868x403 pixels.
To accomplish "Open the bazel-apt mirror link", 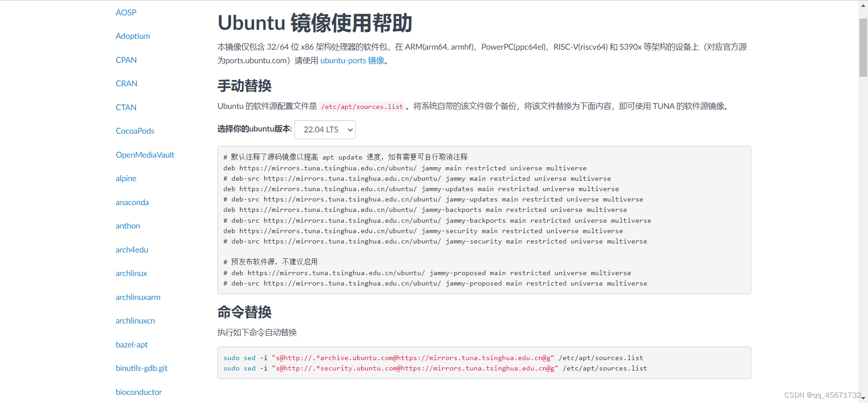I will tap(132, 345).
